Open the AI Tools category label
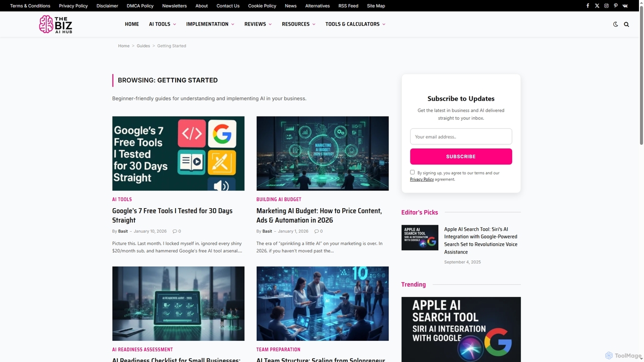Viewport: 644px width, 362px height. tap(122, 200)
